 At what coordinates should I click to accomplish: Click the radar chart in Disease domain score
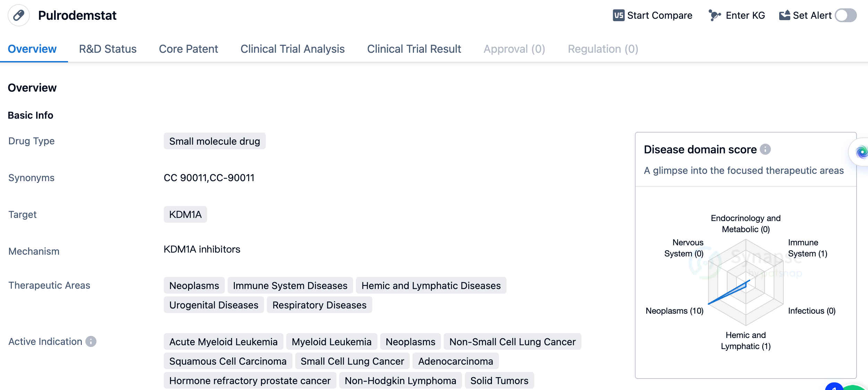[x=746, y=282]
